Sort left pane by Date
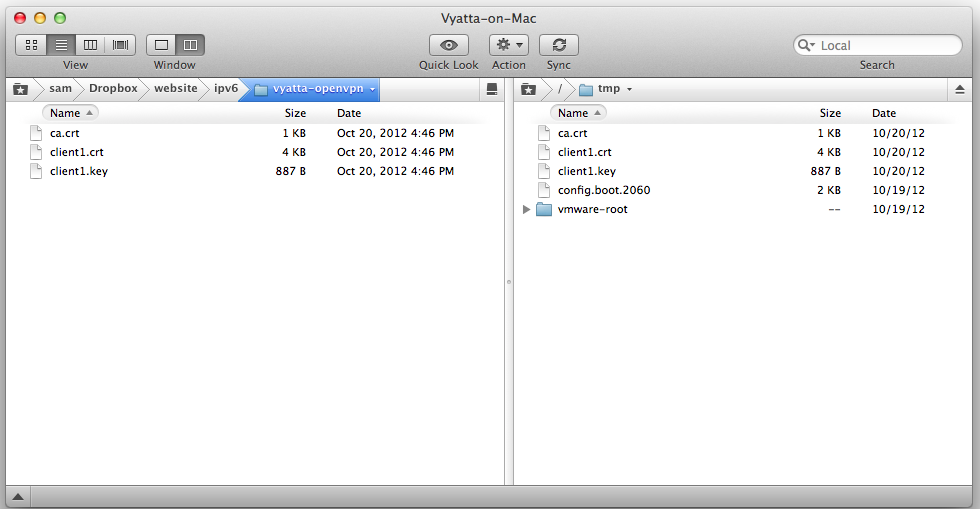The image size is (980, 509). [x=349, y=113]
